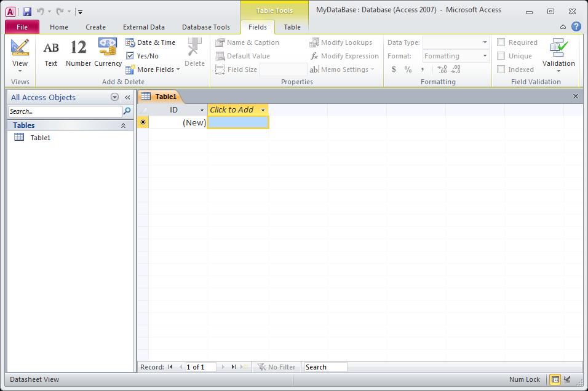
Task: Click the navigation pane Search box
Action: 65,111
